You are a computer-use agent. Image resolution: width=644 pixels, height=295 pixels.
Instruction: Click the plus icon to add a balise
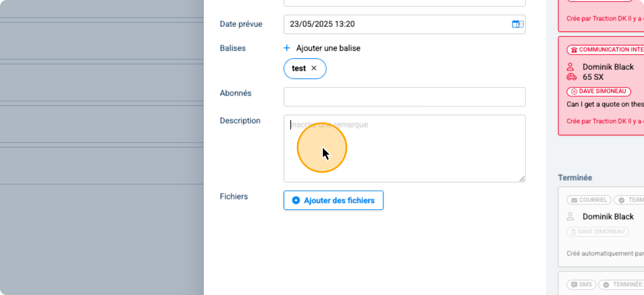(287, 48)
